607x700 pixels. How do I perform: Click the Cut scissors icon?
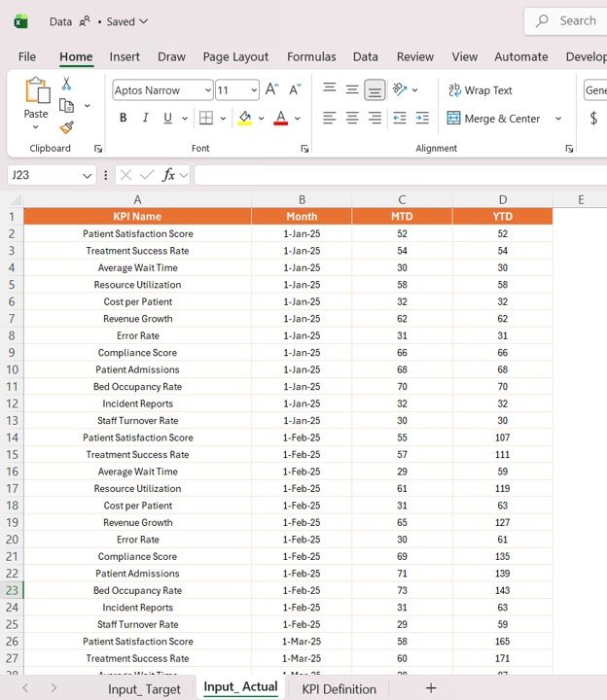click(66, 84)
